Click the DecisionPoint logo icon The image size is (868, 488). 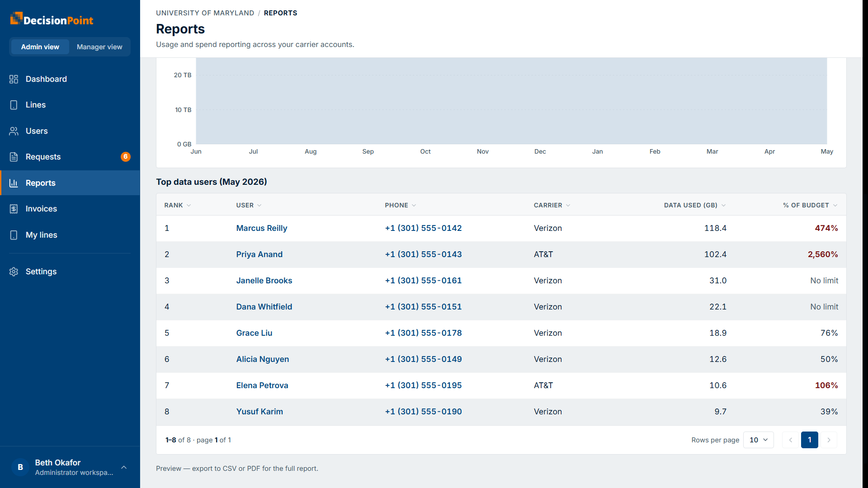pyautogui.click(x=16, y=18)
